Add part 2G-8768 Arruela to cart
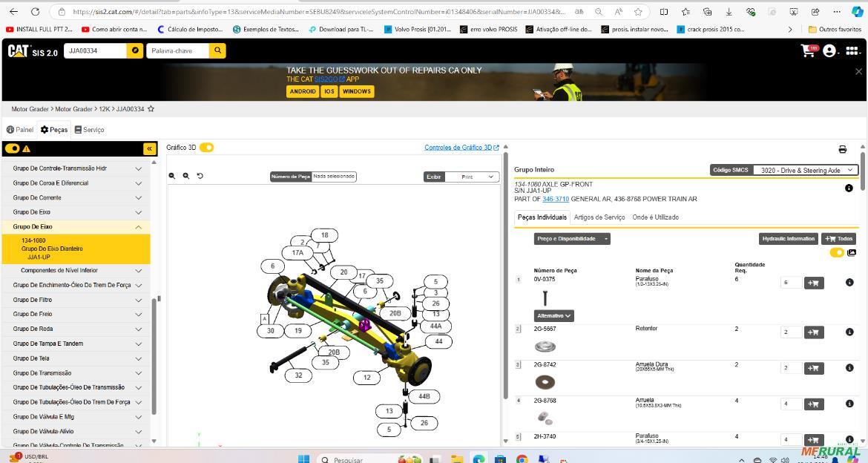Screen dimensions: 868x463 [814, 404]
